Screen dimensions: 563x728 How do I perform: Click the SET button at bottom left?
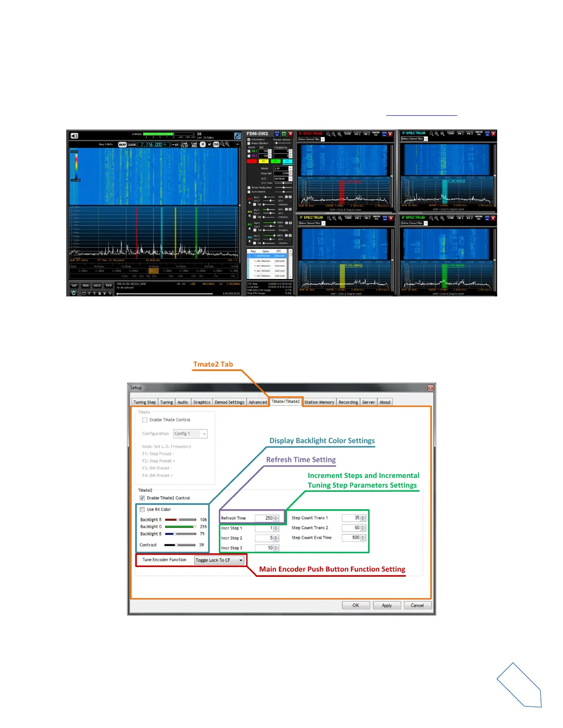(x=74, y=285)
